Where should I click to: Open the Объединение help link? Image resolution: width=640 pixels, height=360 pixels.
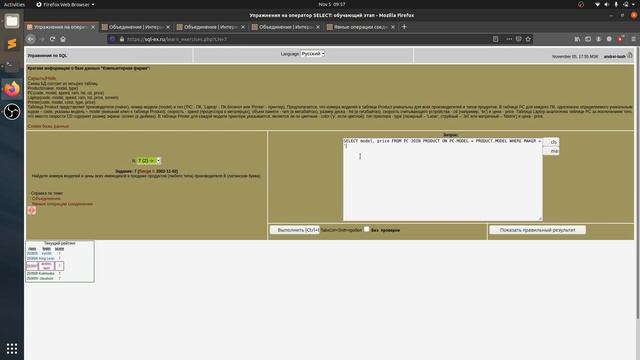pyautogui.click(x=46, y=199)
